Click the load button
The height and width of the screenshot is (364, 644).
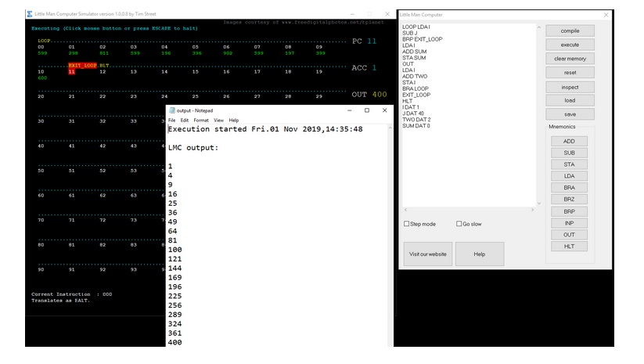[x=570, y=100]
